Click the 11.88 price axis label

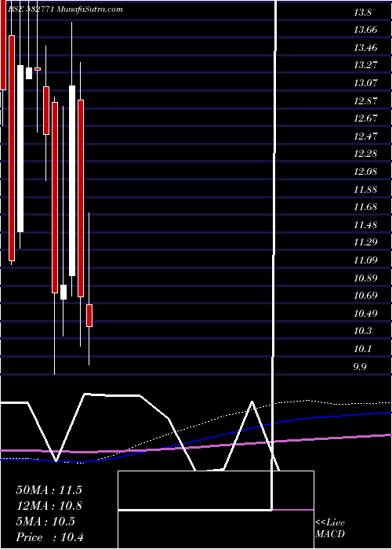coord(365,190)
